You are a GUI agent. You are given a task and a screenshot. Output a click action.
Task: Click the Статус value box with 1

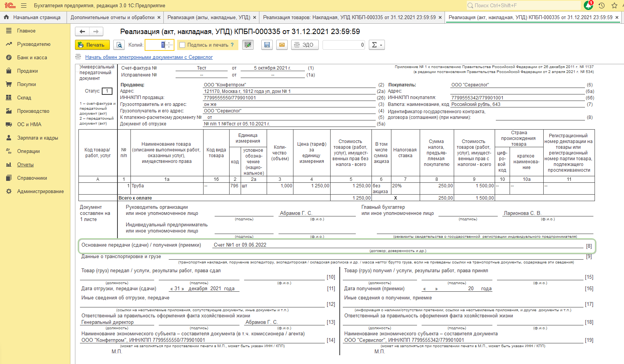click(107, 91)
